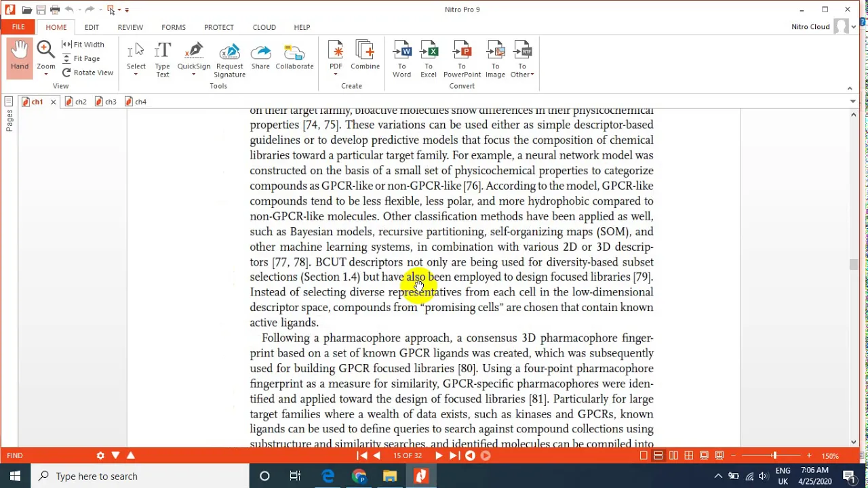Image resolution: width=868 pixels, height=488 pixels.
Task: Switch to the FORMS ribbon tab
Action: coord(174,27)
